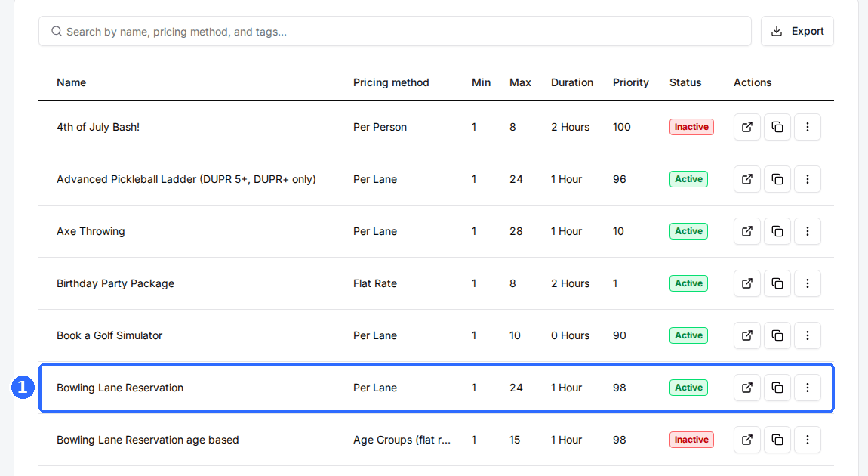Open more options for Bowling Lane Reservation
This screenshot has width=868, height=476.
click(x=807, y=388)
